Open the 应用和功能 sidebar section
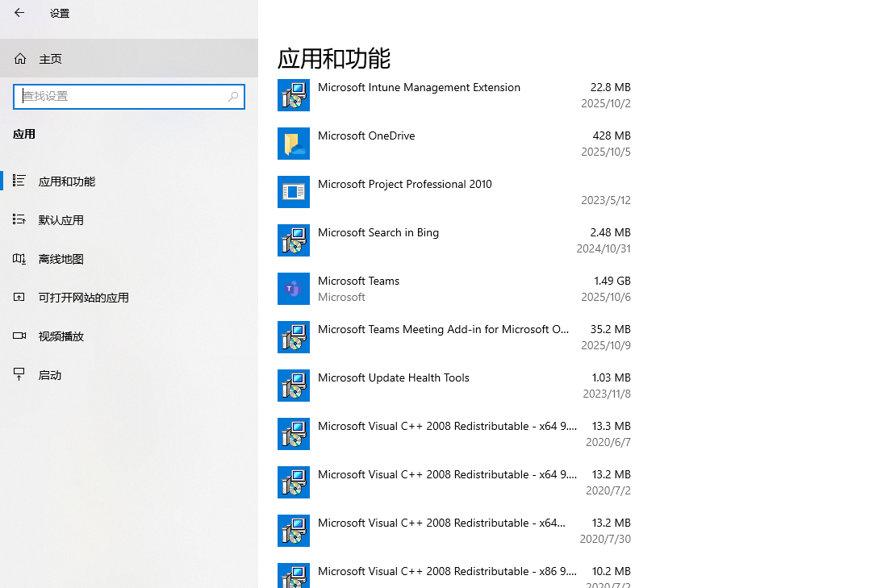Viewport: 894px width, 588px height. tap(67, 181)
